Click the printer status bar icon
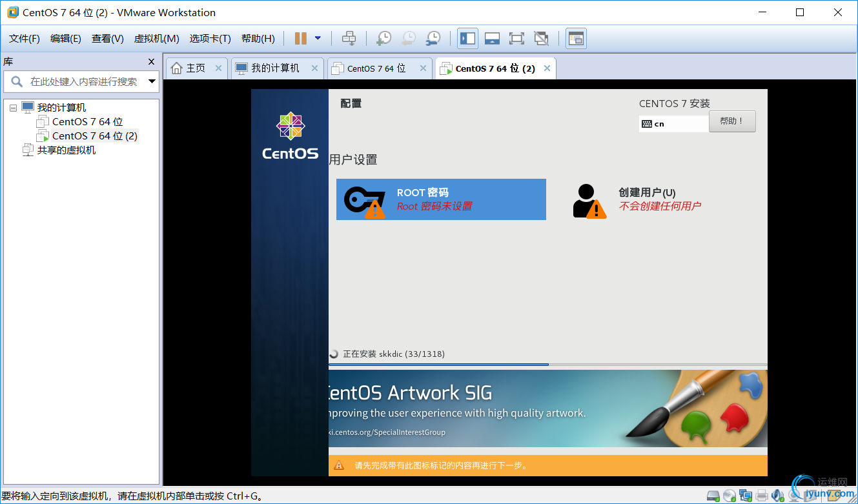 (x=762, y=496)
